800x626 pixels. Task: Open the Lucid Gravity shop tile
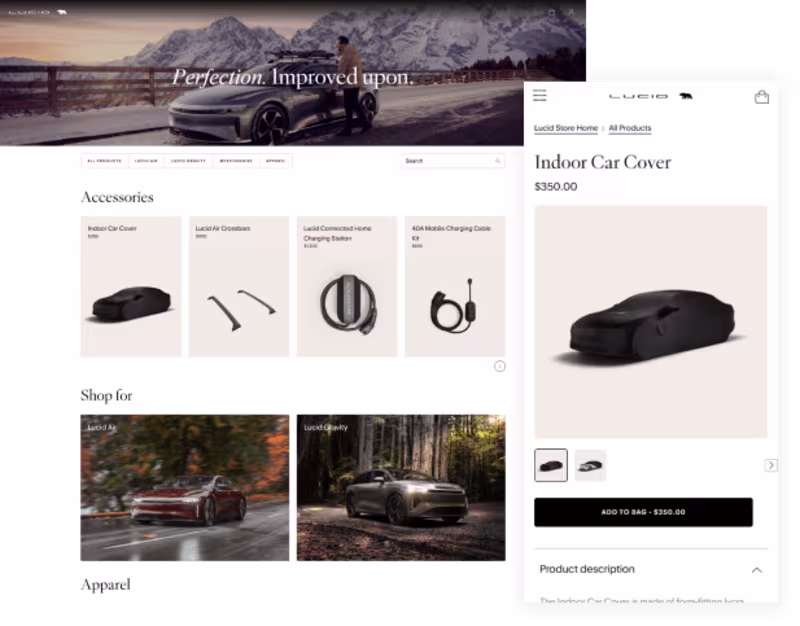click(x=401, y=488)
